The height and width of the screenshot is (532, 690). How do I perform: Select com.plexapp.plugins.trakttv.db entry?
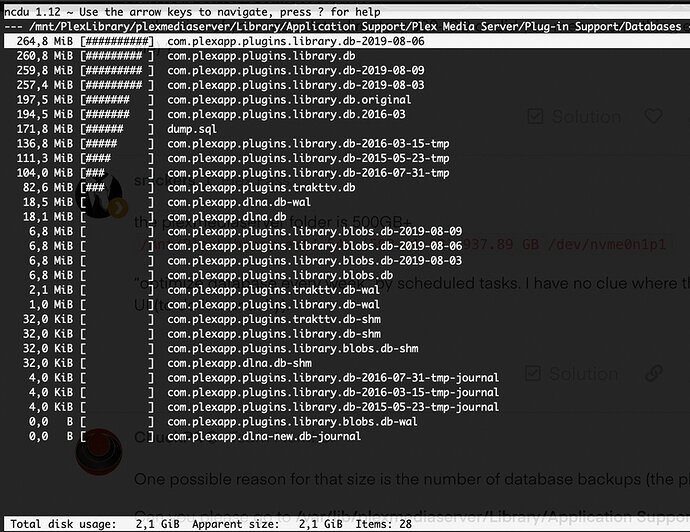[x=261, y=187]
